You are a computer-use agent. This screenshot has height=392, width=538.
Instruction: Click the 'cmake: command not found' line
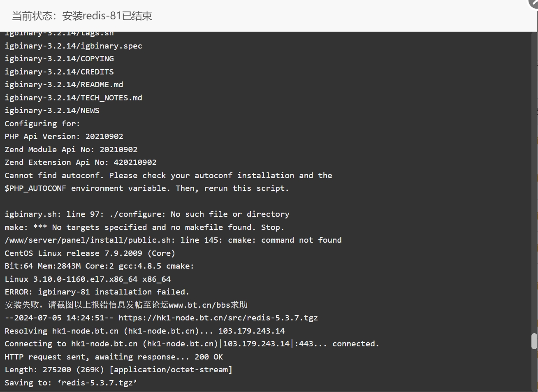(x=173, y=240)
